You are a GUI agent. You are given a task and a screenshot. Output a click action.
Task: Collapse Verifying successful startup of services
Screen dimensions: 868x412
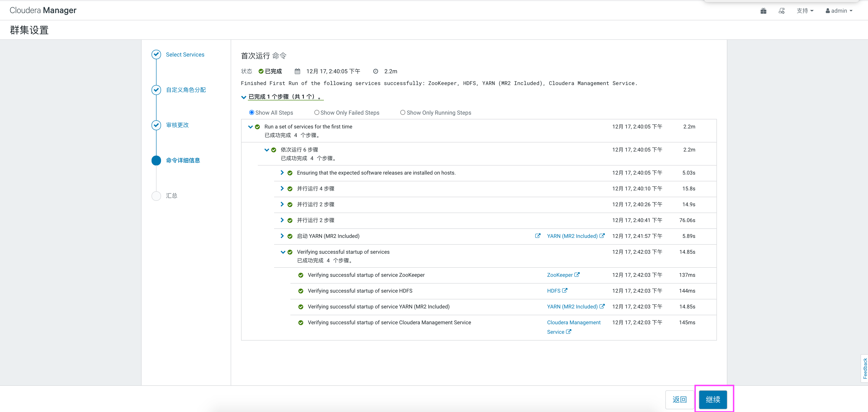coord(283,252)
